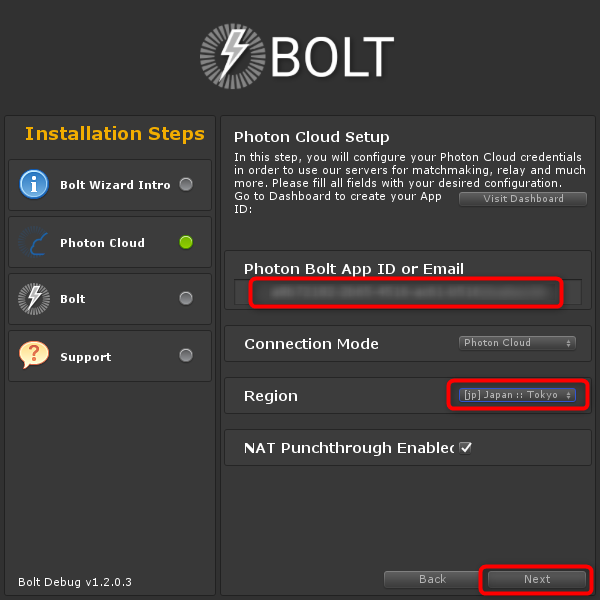
Task: Select the Bolt Wizard Intro step
Action: (110, 185)
